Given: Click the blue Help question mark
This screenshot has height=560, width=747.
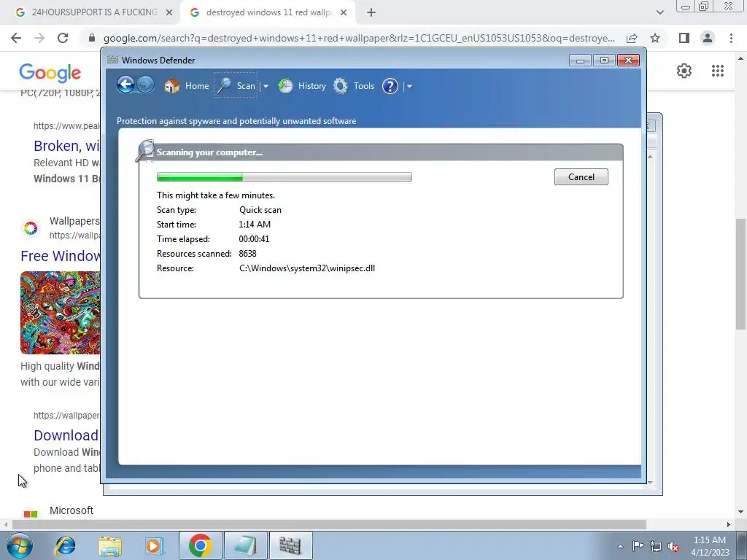Looking at the screenshot, I should (390, 86).
